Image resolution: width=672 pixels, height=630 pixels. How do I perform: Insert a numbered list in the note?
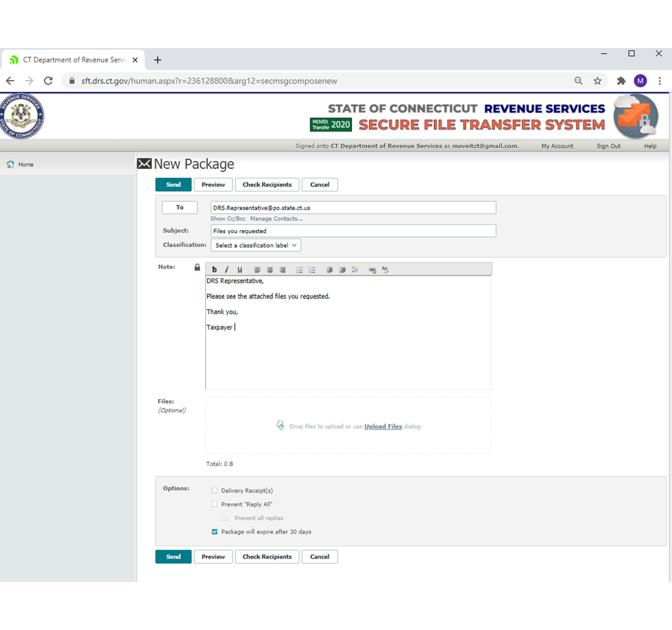pyautogui.click(x=312, y=270)
